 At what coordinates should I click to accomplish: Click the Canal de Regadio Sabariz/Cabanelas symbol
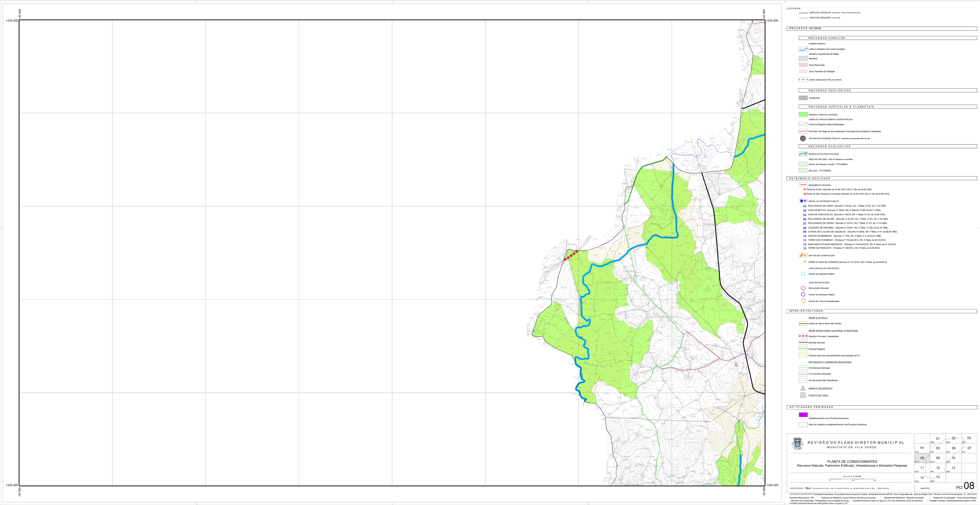tap(803, 124)
